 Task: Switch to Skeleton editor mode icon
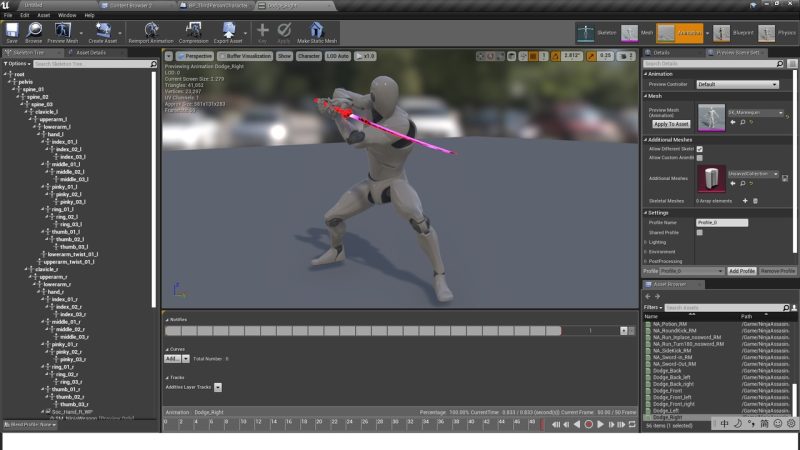(582, 33)
